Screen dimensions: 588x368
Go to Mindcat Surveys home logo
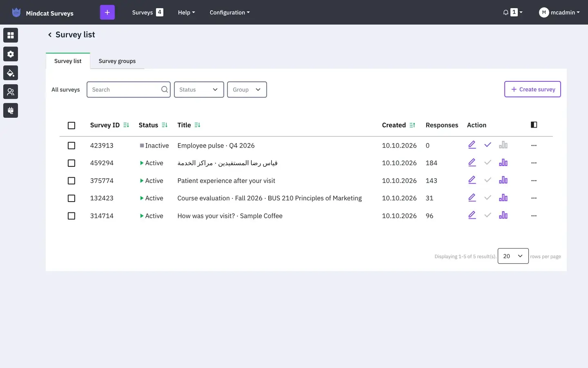click(43, 13)
